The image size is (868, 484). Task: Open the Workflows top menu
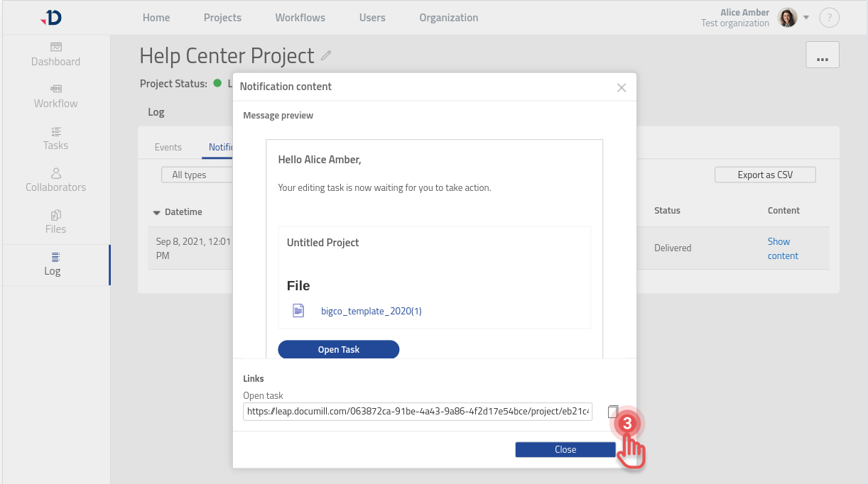click(x=300, y=18)
